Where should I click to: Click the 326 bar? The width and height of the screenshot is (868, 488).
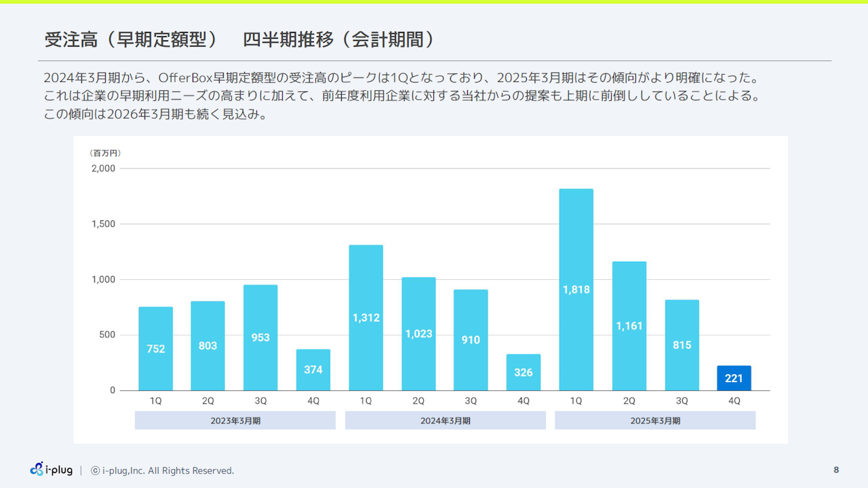(524, 372)
